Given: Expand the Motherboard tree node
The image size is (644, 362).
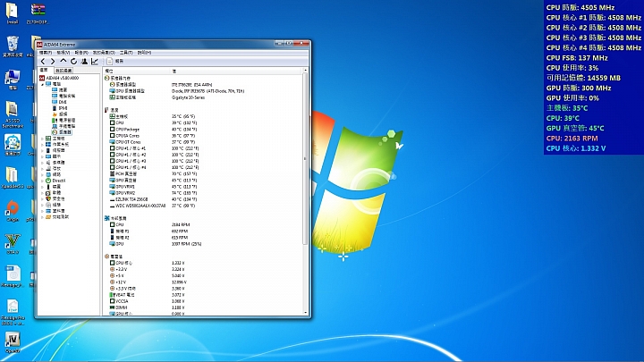Looking at the screenshot, I should point(42,139).
